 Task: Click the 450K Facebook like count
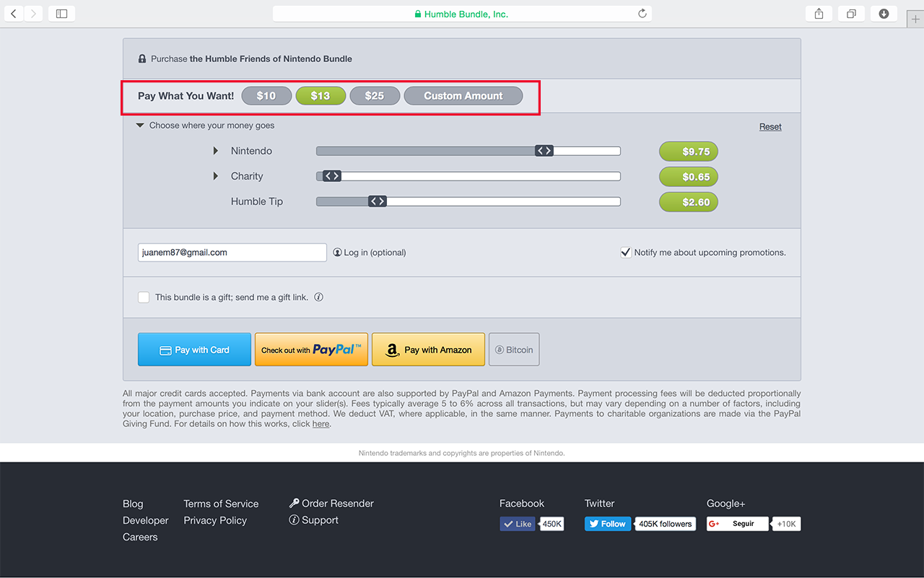tap(552, 524)
